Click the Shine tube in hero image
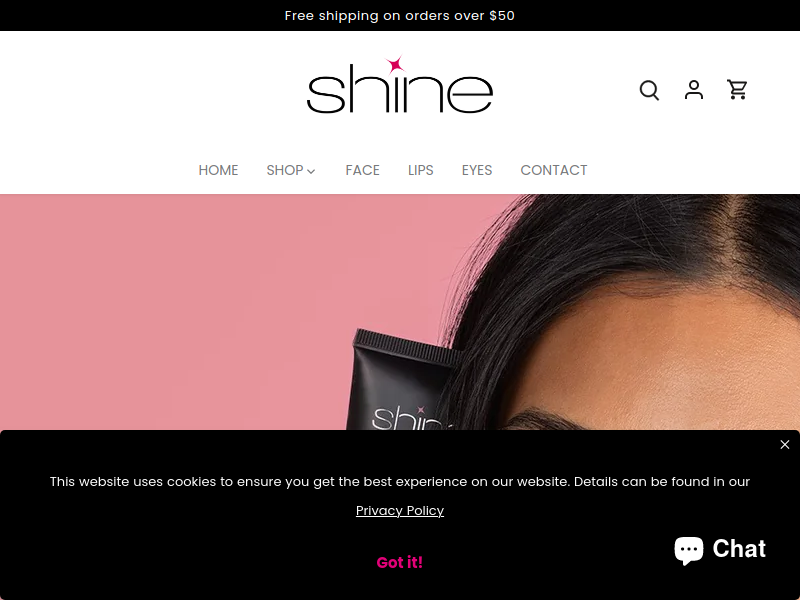The image size is (800, 600). pos(403,380)
